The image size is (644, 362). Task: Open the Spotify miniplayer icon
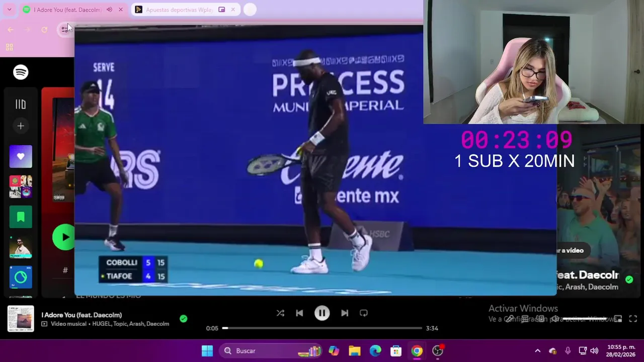click(618, 319)
